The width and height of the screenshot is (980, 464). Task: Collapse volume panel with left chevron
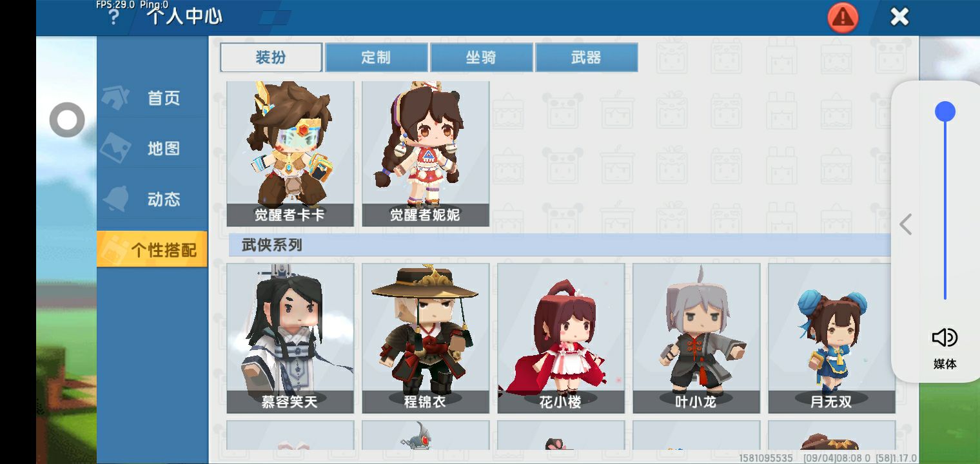click(x=906, y=224)
